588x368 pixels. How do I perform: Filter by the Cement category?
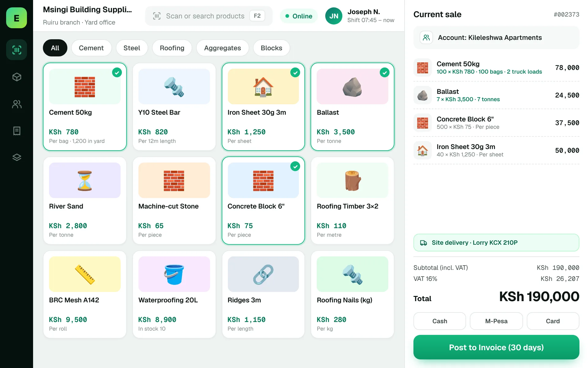click(91, 48)
